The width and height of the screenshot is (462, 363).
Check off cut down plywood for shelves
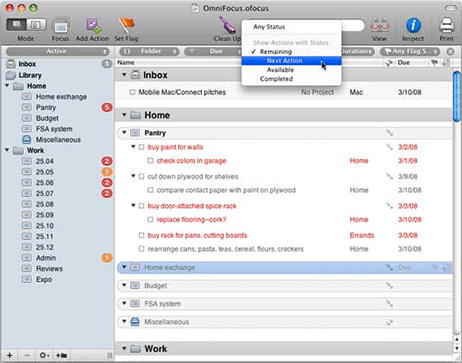click(142, 176)
